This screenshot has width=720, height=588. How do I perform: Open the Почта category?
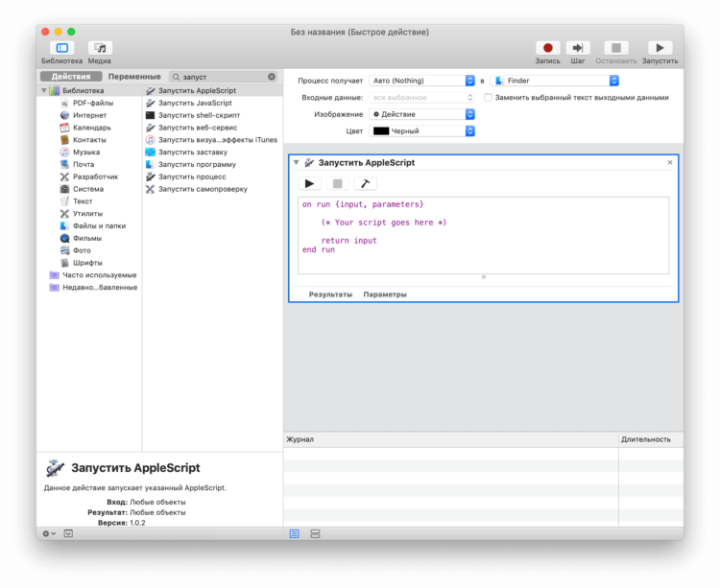click(x=84, y=164)
